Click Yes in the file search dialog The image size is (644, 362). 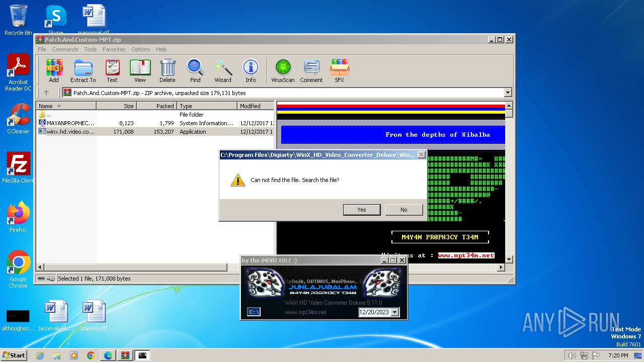coord(362,210)
